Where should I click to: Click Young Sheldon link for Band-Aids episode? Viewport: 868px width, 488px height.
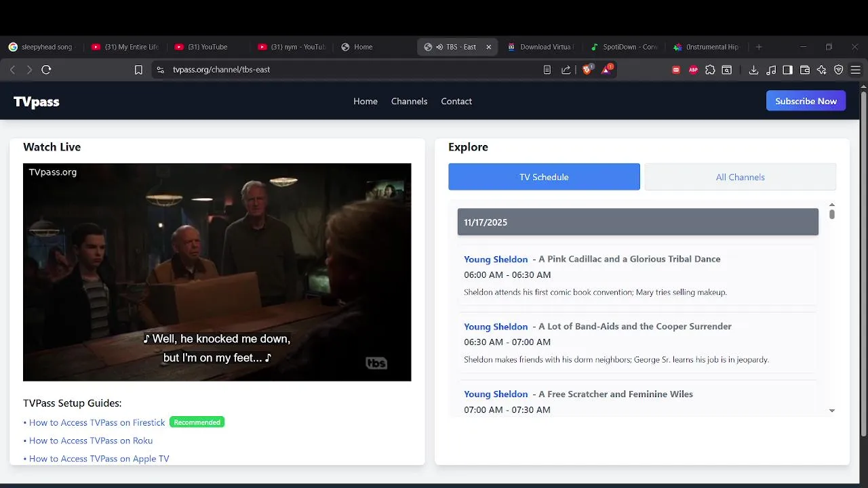496,326
